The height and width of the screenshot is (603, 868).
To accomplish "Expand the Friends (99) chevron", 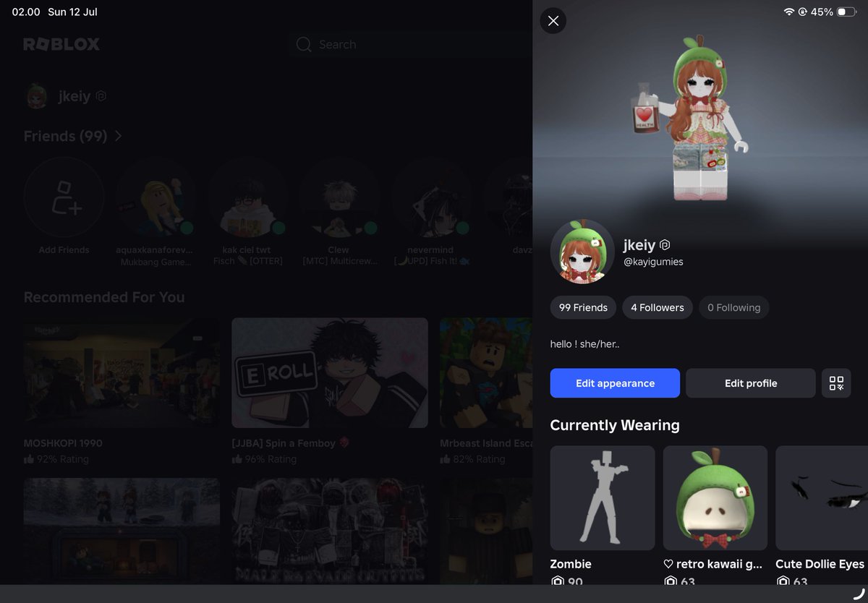I will pyautogui.click(x=118, y=136).
